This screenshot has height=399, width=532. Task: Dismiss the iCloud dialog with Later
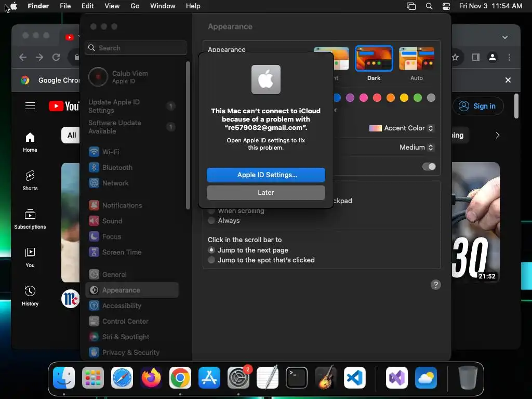pyautogui.click(x=265, y=192)
